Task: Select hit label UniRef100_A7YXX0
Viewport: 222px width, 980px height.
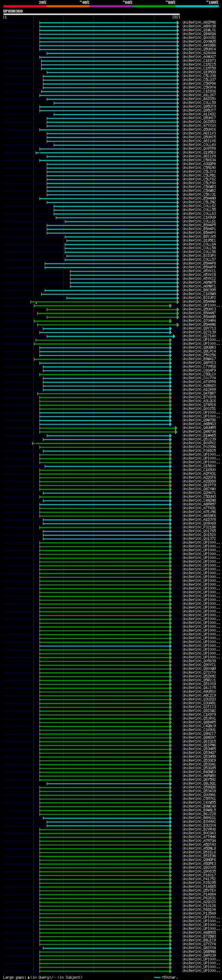Action: (199, 125)
